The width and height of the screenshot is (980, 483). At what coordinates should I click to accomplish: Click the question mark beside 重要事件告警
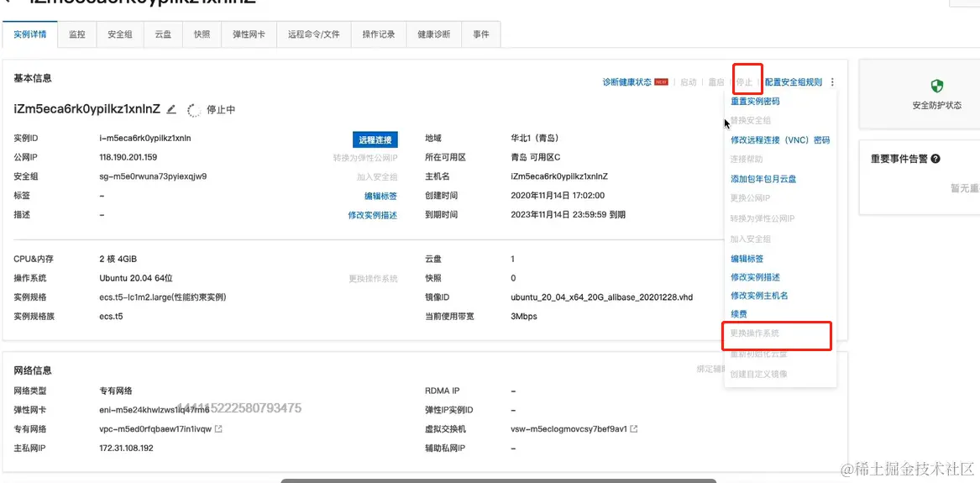935,159
